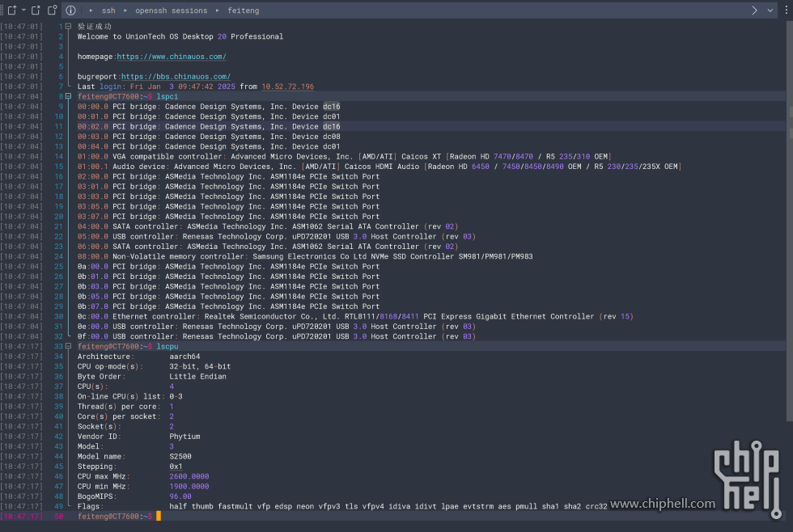This screenshot has height=532, width=793.
Task: Click the Byte Order value Little Endian
Action: coord(197,377)
